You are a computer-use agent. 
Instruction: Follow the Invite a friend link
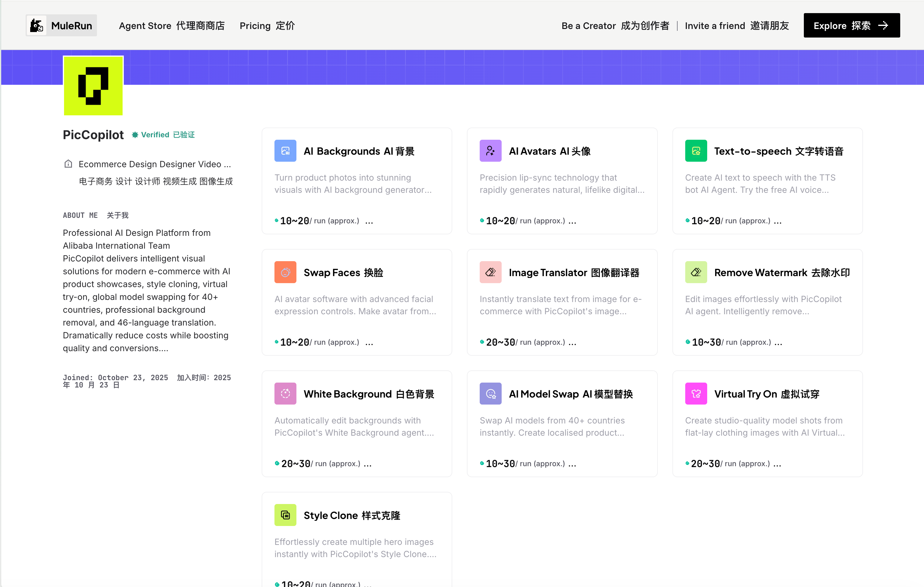(x=737, y=26)
